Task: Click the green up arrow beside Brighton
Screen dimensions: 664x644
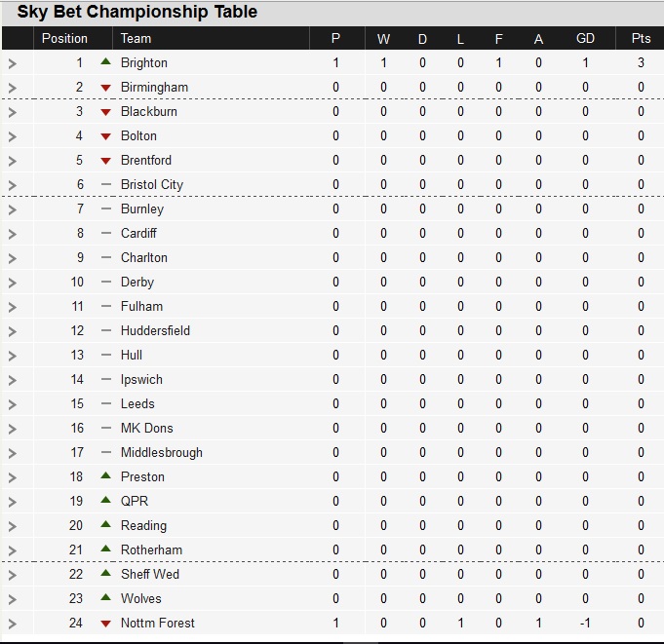Action: click(x=106, y=61)
